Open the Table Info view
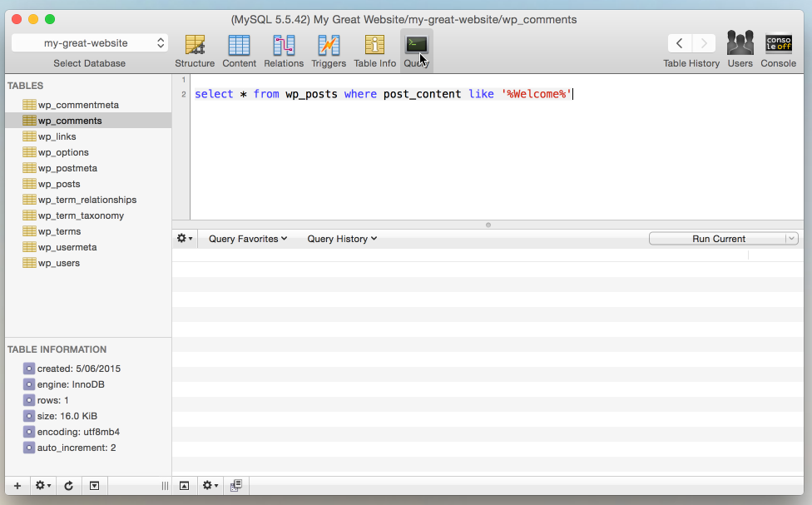The height and width of the screenshot is (505, 812). tap(374, 46)
